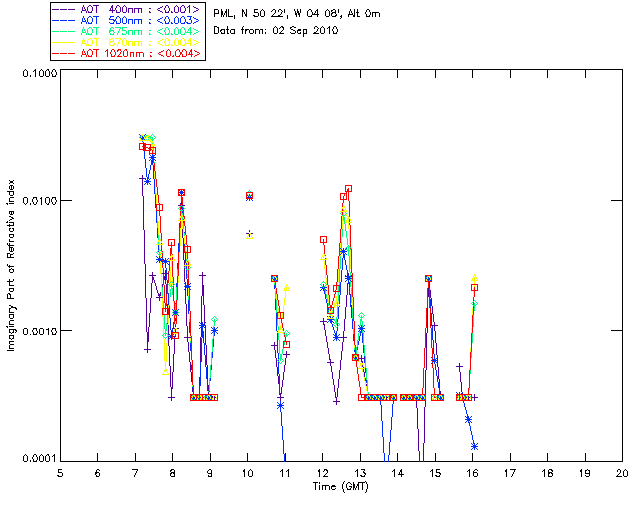Click the x-axis tick label 5
This screenshot has height=512, width=640.
60,473
